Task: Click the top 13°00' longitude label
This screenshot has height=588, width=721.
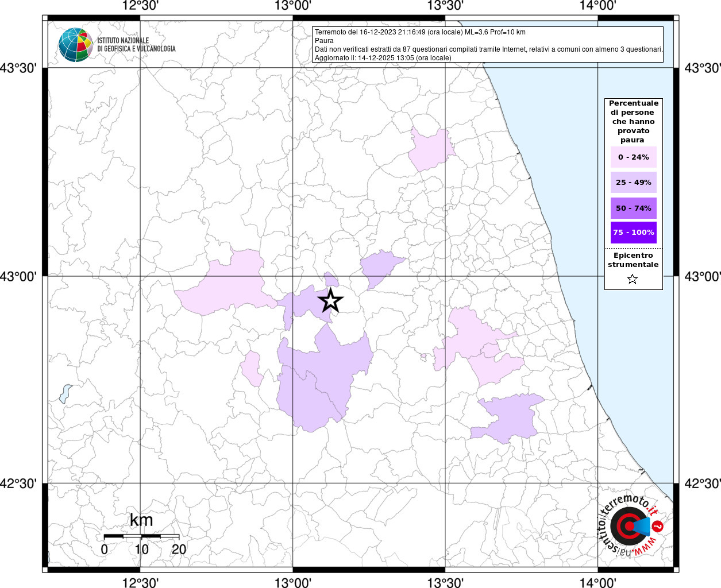Action: click(x=293, y=6)
